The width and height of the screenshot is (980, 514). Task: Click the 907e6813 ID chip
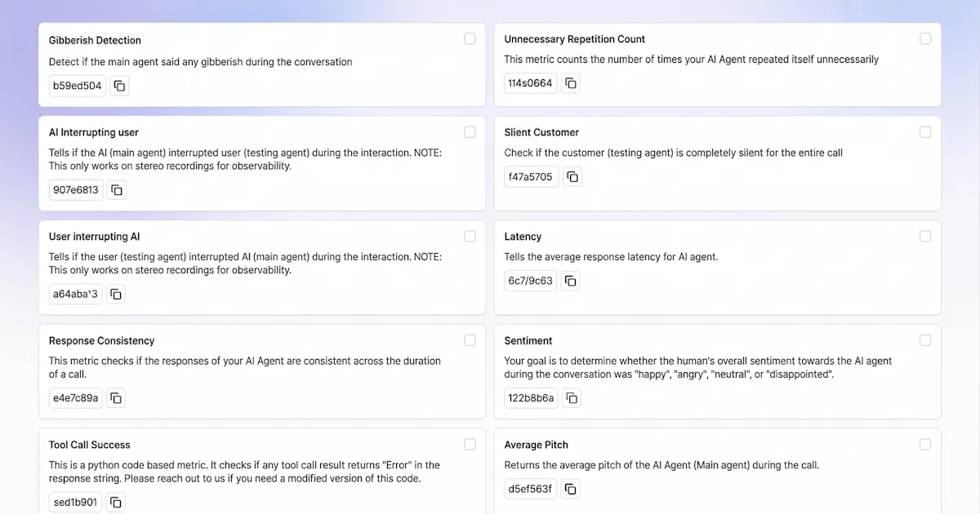76,190
